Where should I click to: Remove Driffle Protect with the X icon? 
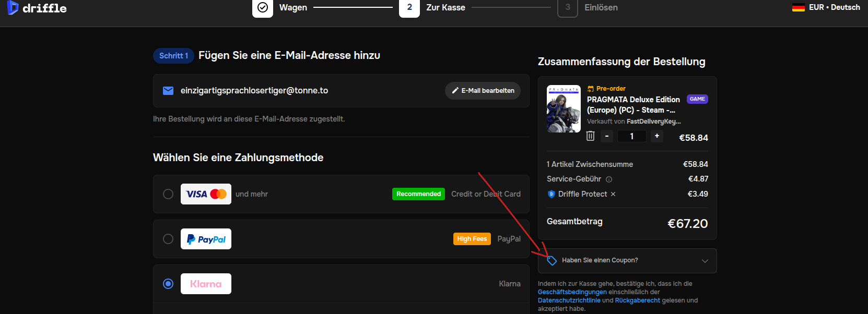point(613,194)
